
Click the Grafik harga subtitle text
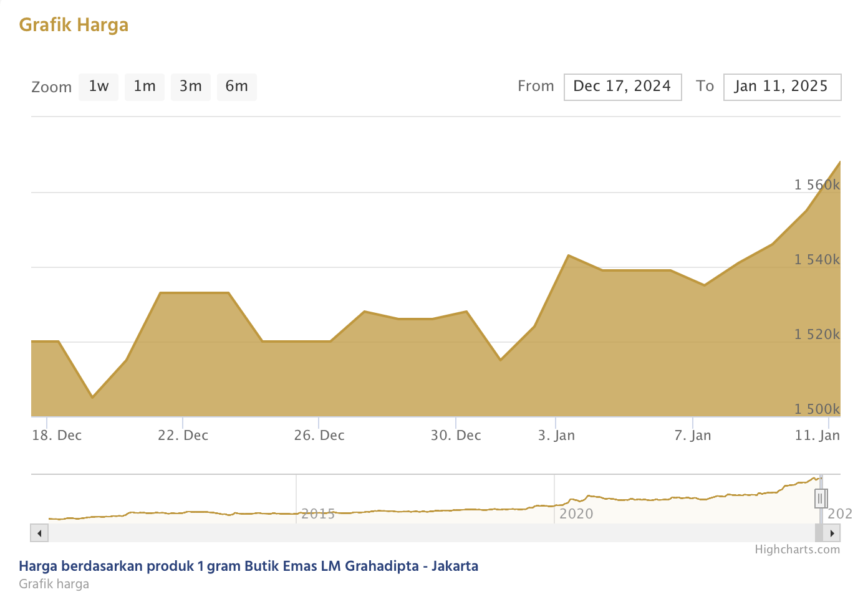(x=54, y=584)
